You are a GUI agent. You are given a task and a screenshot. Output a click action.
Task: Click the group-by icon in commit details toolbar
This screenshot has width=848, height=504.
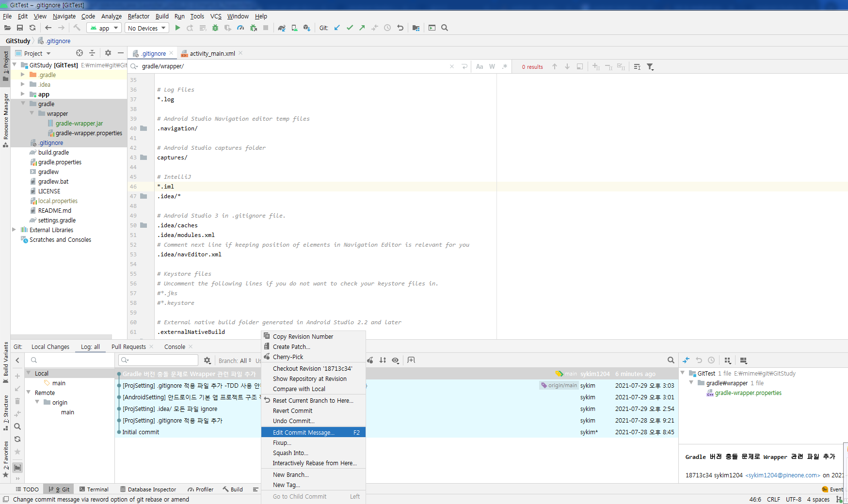pos(727,360)
